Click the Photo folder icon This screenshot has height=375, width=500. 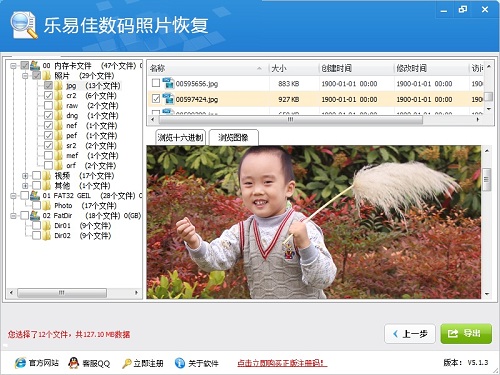coord(47,206)
